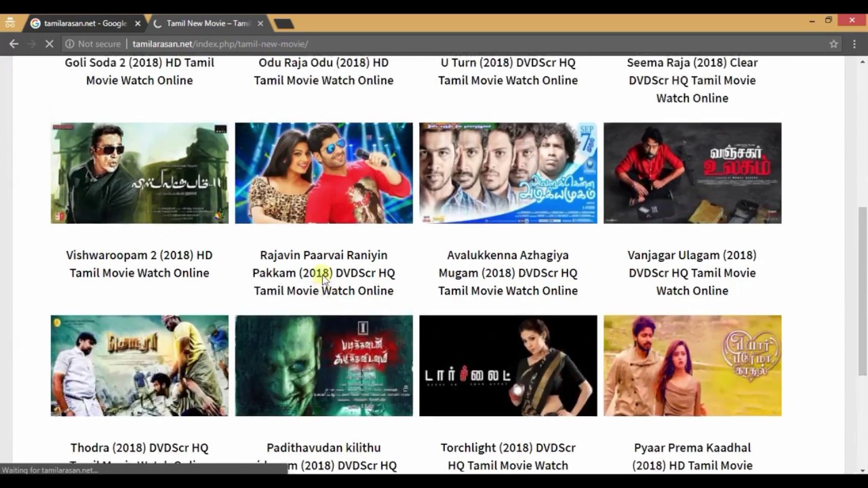The image size is (868, 488).
Task: Click the scrollbar up arrow
Action: click(862, 61)
